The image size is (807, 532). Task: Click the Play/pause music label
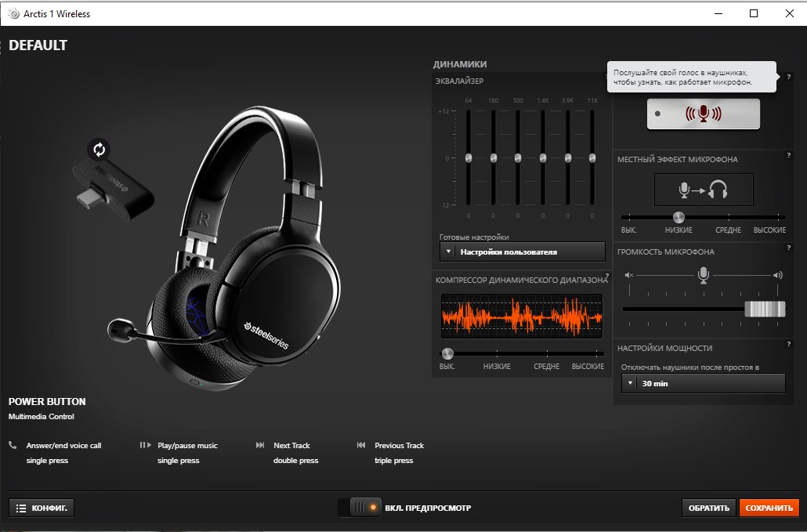coord(187,446)
